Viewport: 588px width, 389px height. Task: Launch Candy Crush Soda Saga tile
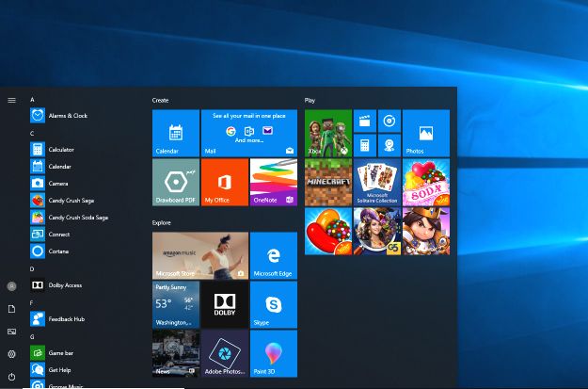tap(426, 182)
